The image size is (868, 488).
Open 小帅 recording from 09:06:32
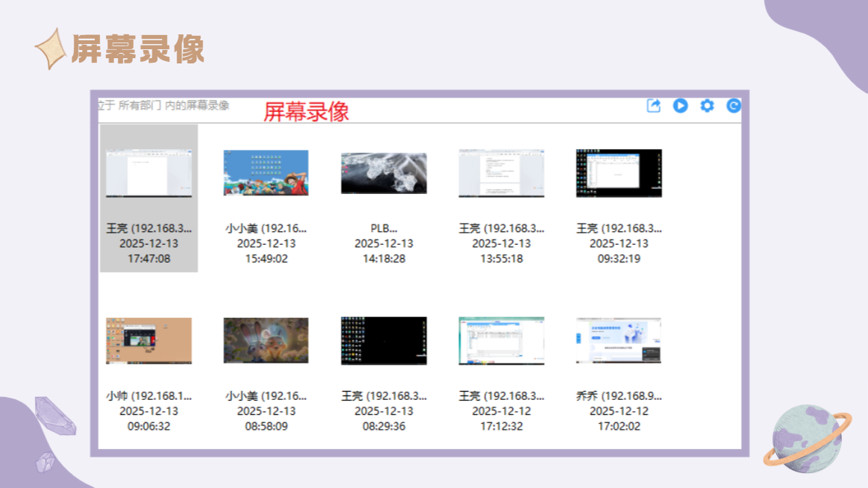tap(149, 366)
